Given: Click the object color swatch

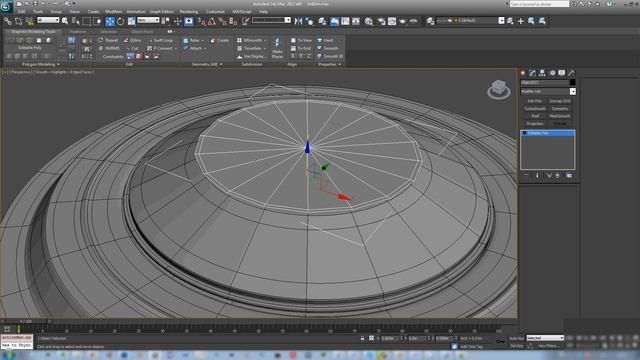Looking at the screenshot, I should point(572,82).
